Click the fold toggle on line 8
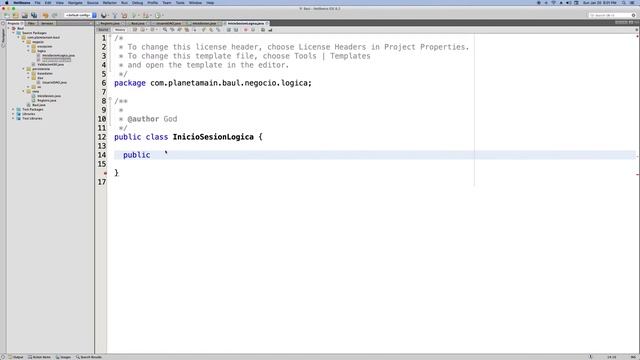 point(110,99)
